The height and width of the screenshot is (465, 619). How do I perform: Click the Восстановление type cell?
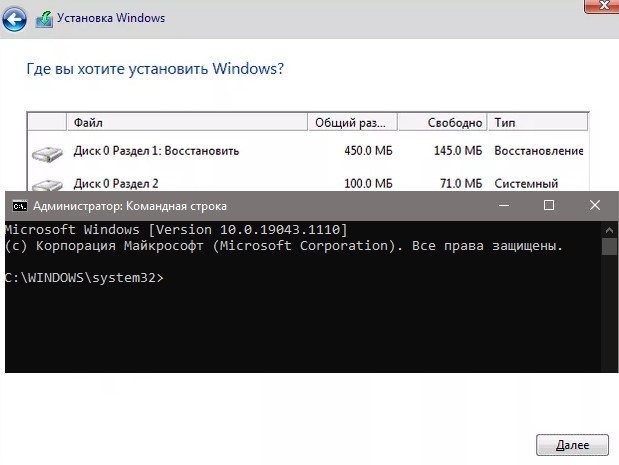point(538,151)
